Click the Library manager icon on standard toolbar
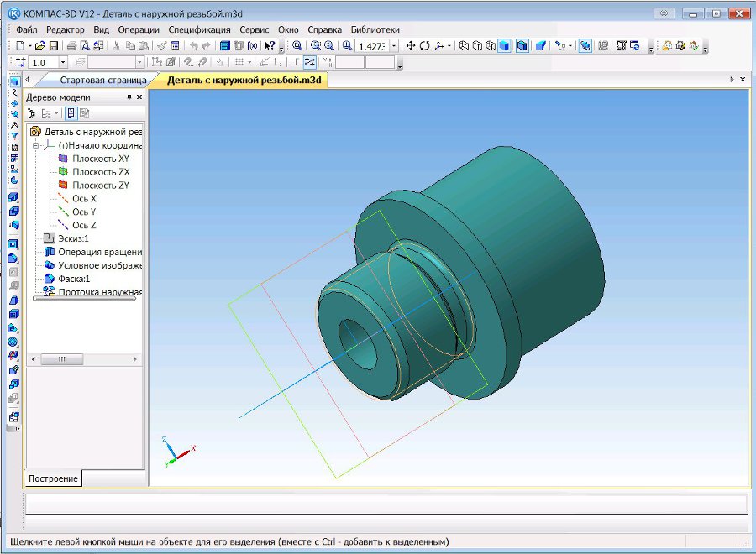Screen dimensions: 756x554 [224, 46]
